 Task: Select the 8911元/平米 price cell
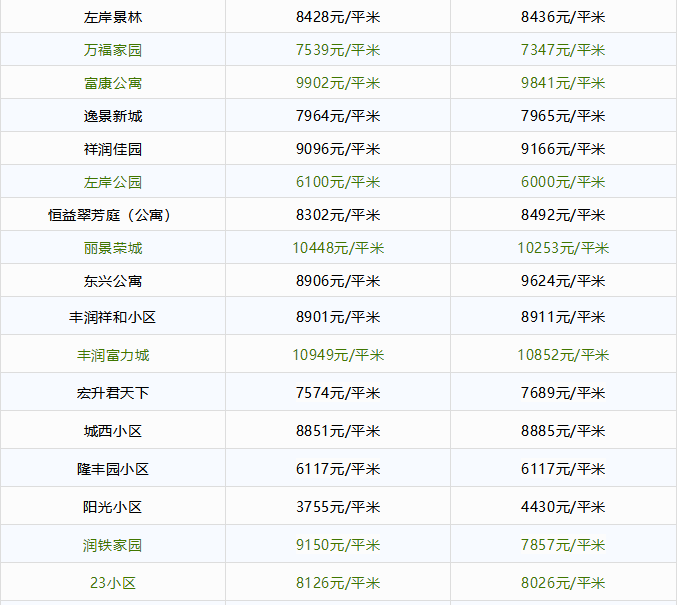563,317
